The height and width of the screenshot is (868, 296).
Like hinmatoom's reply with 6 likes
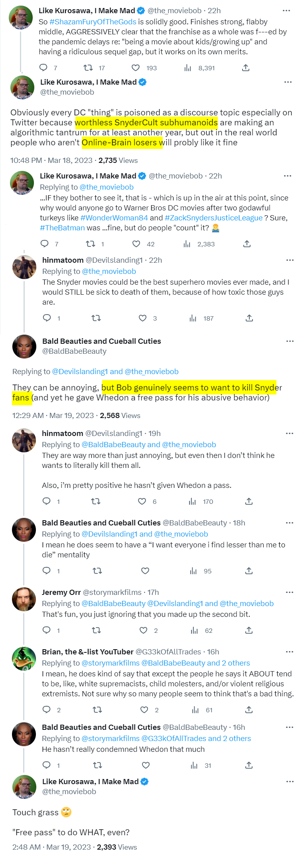tap(142, 501)
